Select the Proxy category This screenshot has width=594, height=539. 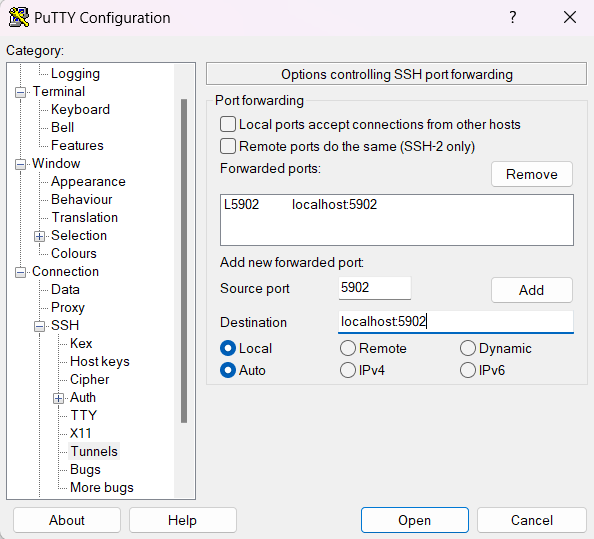pos(68,307)
